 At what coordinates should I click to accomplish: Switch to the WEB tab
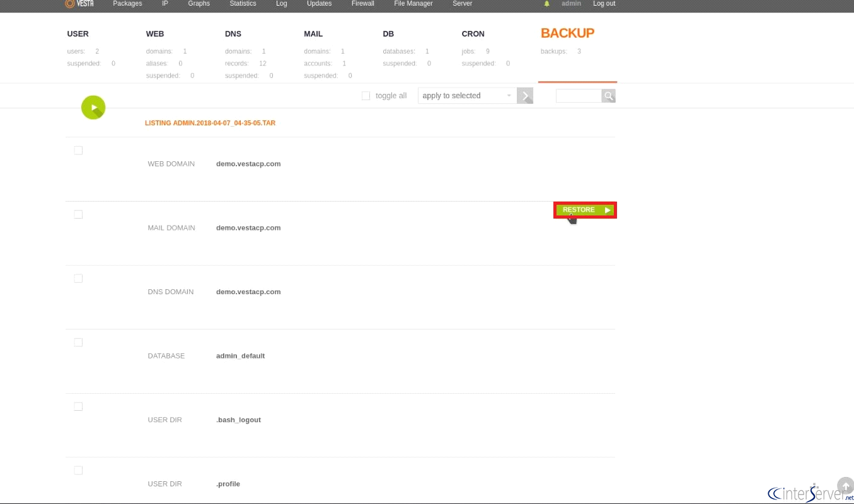point(155,34)
